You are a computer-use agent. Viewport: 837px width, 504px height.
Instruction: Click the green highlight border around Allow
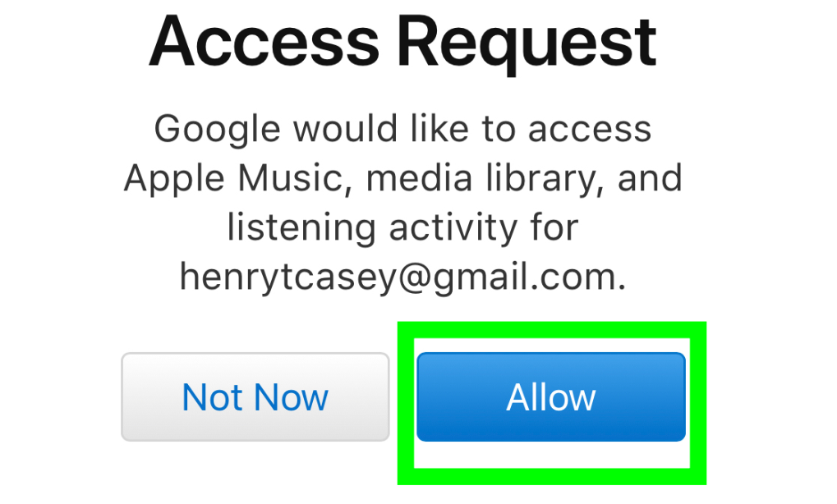pos(551,330)
